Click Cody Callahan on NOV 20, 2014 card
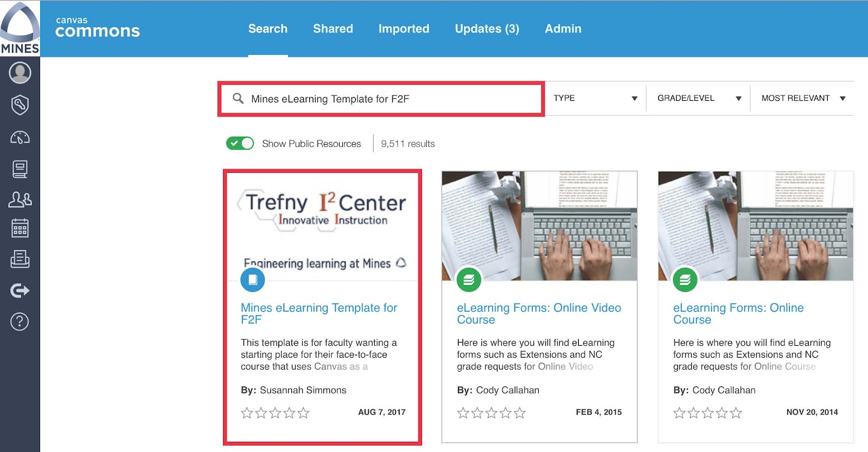Viewport: 868px width, 452px height. click(724, 390)
